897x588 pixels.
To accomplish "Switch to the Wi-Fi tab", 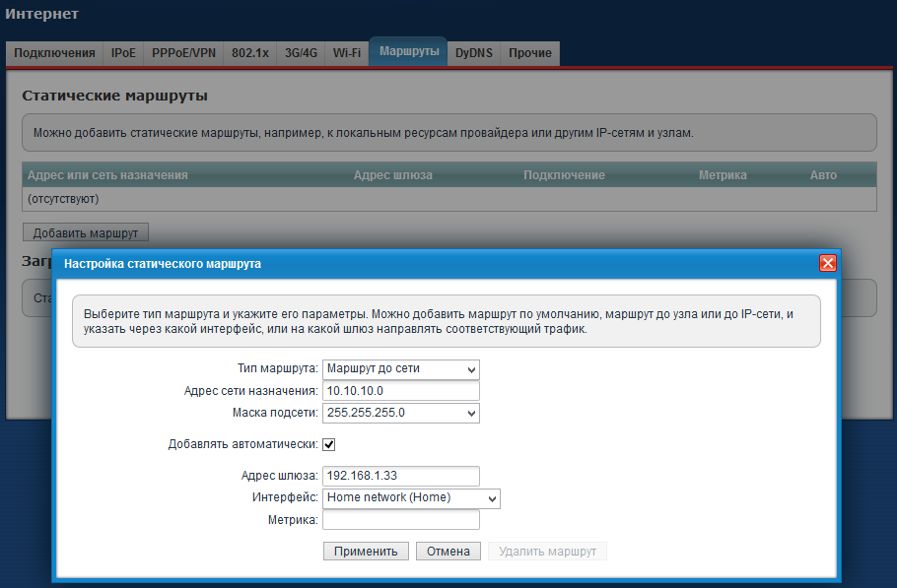I will point(346,53).
